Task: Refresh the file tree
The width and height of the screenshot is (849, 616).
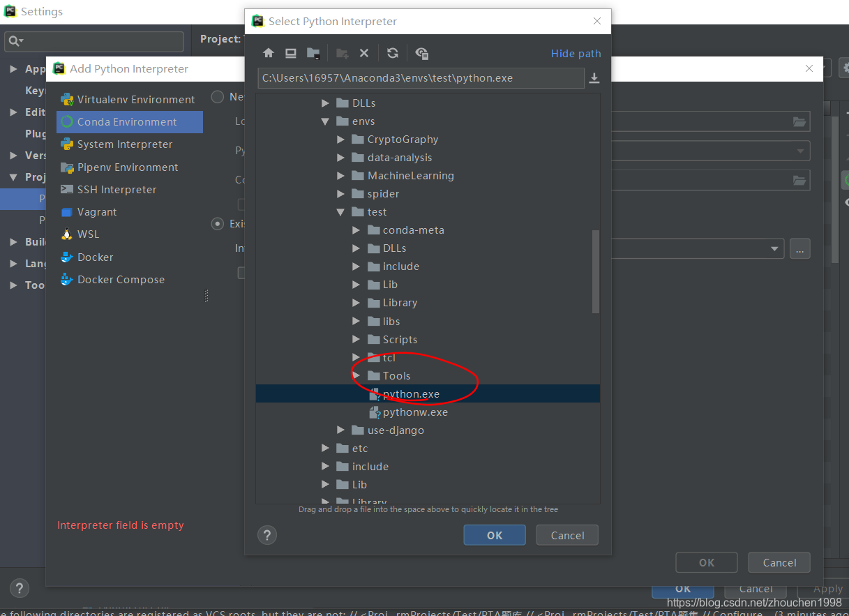Action: [393, 53]
